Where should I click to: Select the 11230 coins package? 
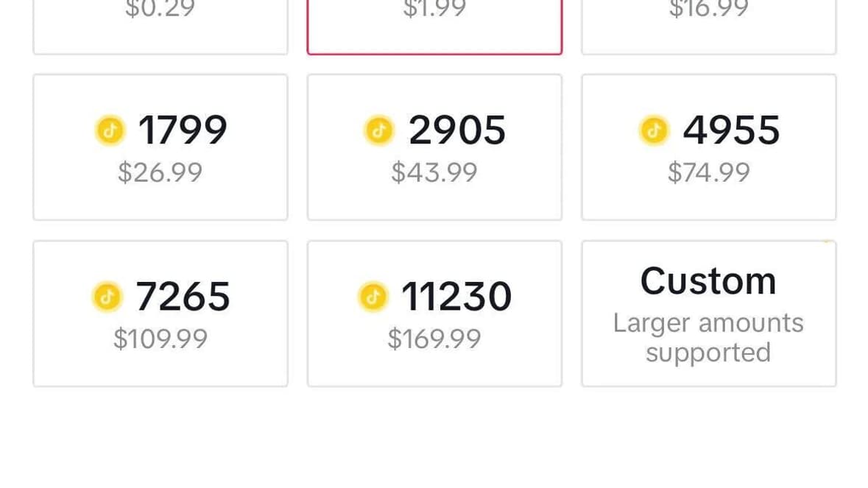434,312
